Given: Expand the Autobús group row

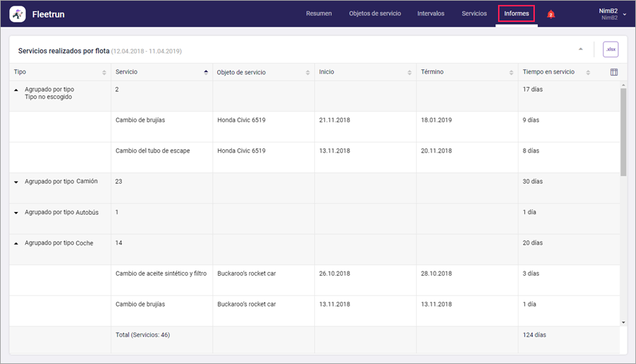Looking at the screenshot, I should tap(16, 213).
